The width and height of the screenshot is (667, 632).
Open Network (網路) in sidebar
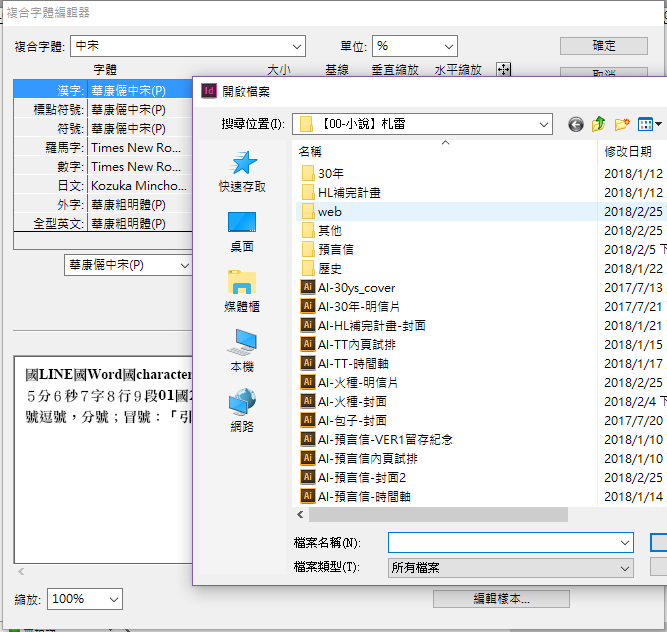click(242, 411)
